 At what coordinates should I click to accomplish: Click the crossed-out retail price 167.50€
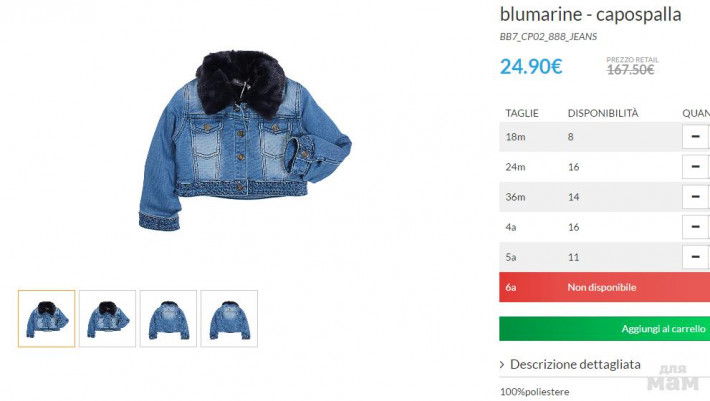tap(631, 70)
